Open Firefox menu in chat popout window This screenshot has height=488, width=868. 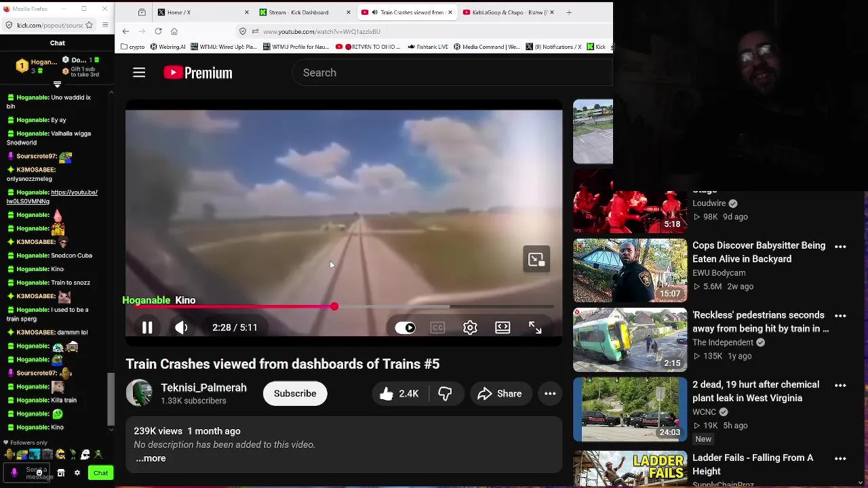[106, 25]
